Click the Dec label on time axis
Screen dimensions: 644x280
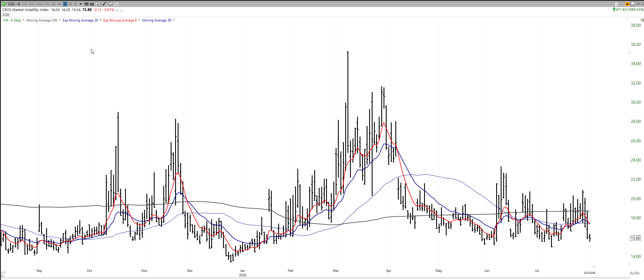click(190, 270)
